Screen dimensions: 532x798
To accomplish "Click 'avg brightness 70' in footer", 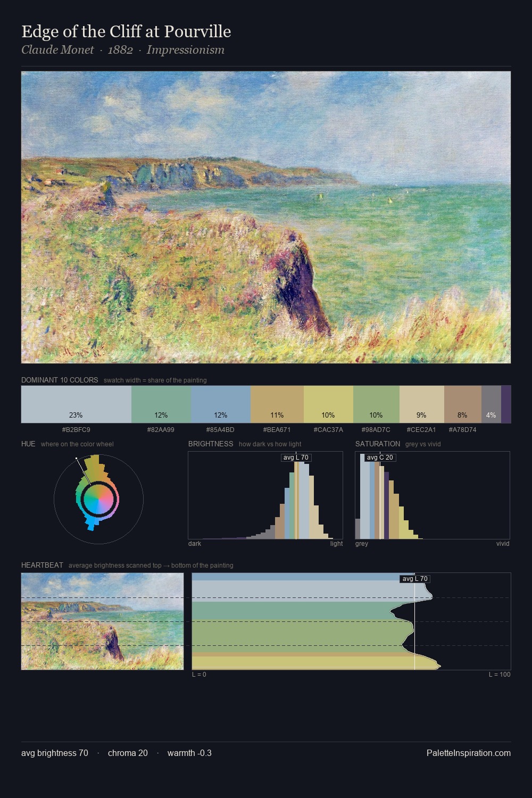I will tap(55, 753).
